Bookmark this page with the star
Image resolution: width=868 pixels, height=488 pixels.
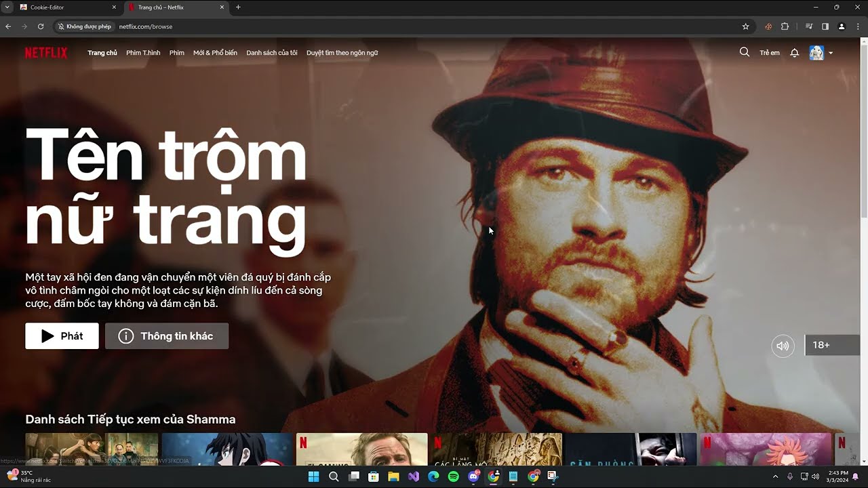coord(746,26)
